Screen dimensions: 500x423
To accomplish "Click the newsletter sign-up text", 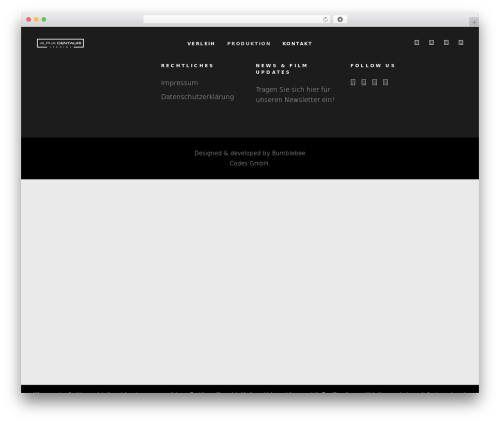I will (x=295, y=94).
